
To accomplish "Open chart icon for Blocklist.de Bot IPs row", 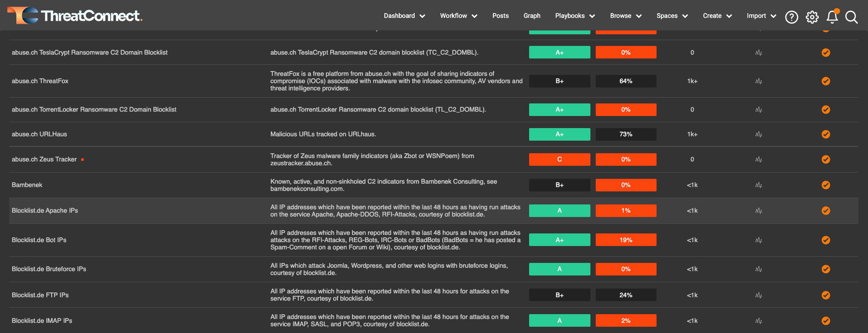I will coord(759,240).
